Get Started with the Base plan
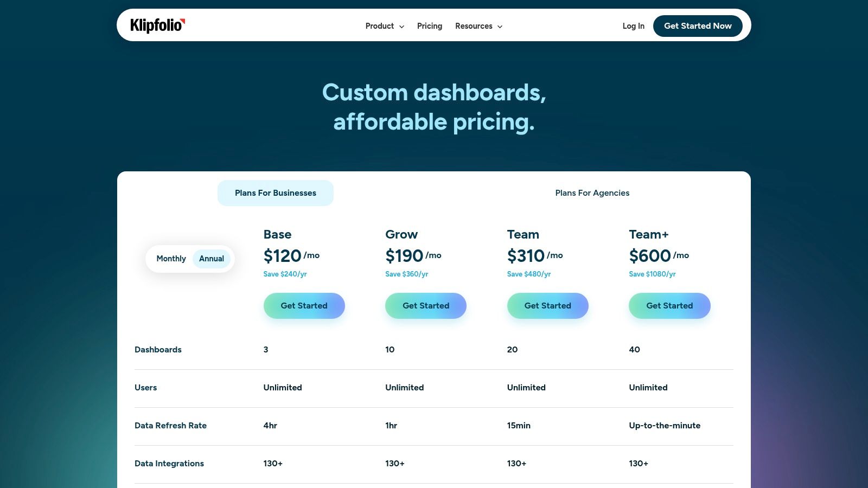868x488 pixels. pyautogui.click(x=304, y=305)
